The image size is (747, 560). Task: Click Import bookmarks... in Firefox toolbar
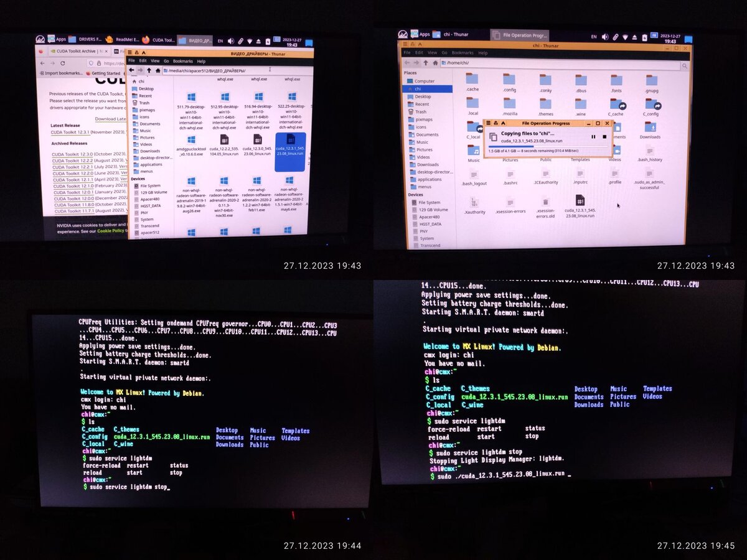60,73
